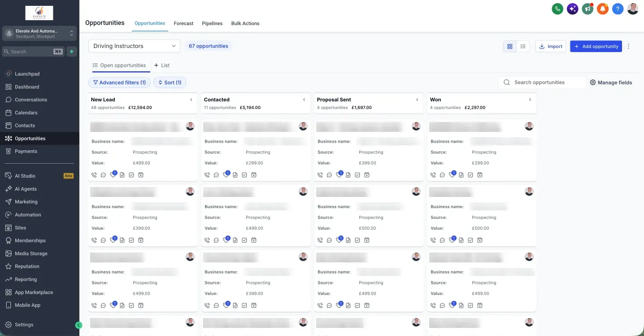644x336 pixels.
Task: Open the Driving Instructors pipeline dropdown
Action: click(x=134, y=46)
